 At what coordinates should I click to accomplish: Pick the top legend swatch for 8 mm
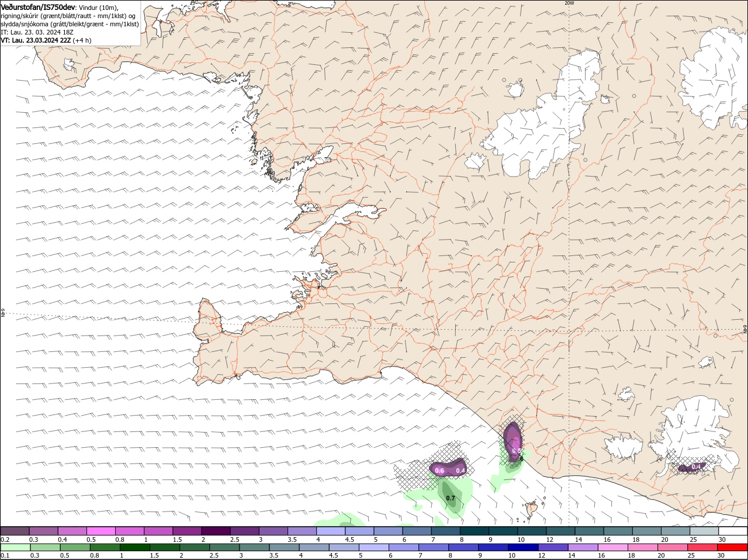(x=475, y=531)
